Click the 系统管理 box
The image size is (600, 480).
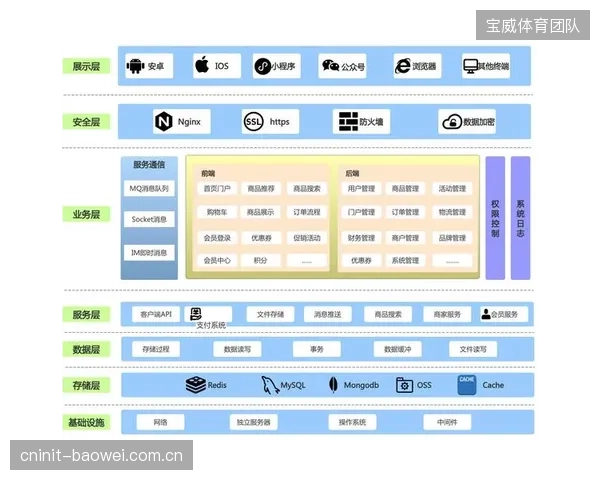tap(405, 260)
